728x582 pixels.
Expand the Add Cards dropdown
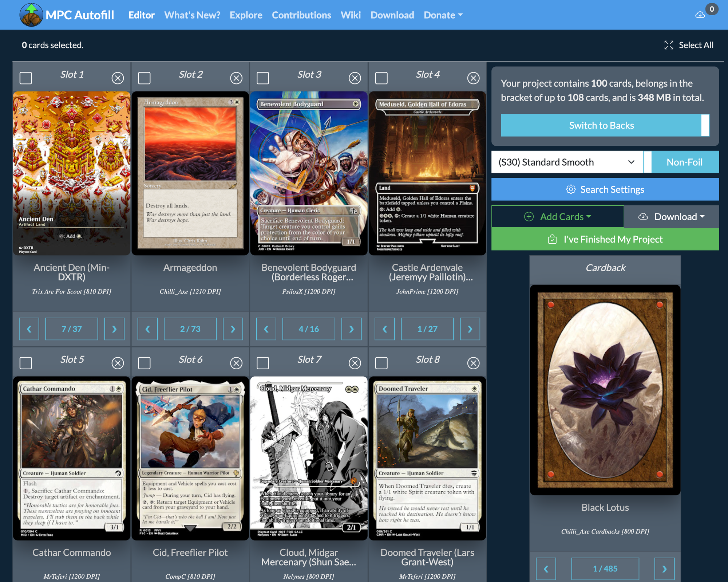tap(558, 216)
